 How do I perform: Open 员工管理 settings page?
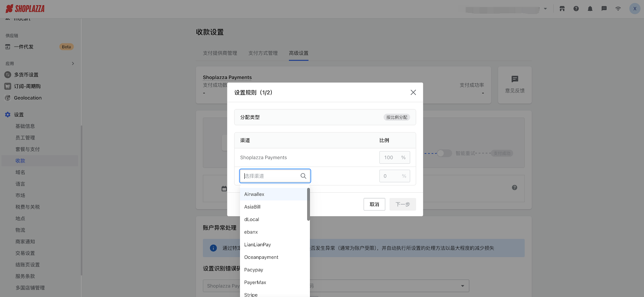[25, 138]
